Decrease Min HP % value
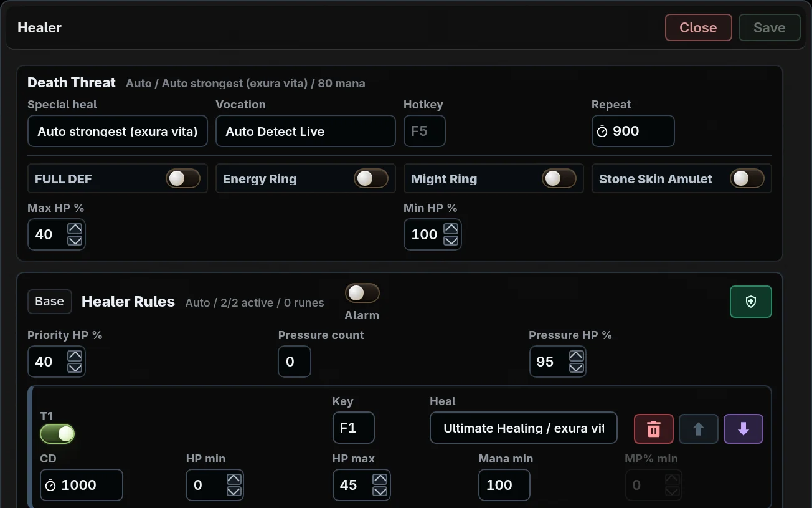 click(451, 241)
